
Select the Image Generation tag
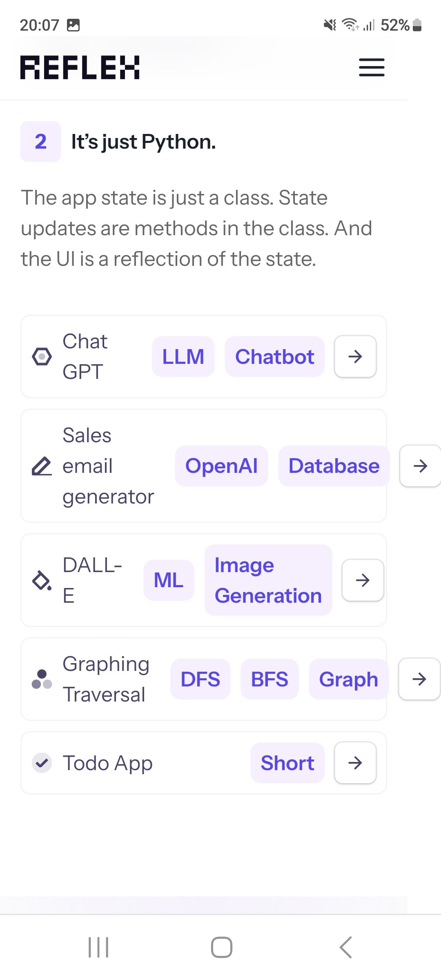click(x=268, y=580)
